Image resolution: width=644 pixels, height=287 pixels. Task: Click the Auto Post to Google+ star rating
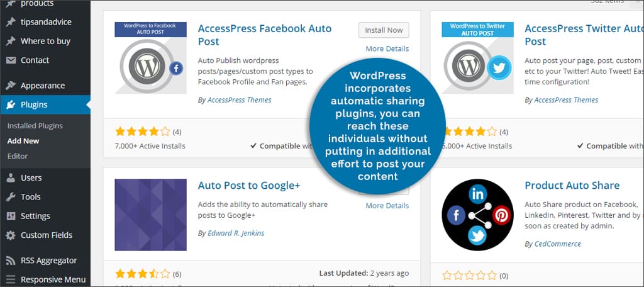coord(143,274)
